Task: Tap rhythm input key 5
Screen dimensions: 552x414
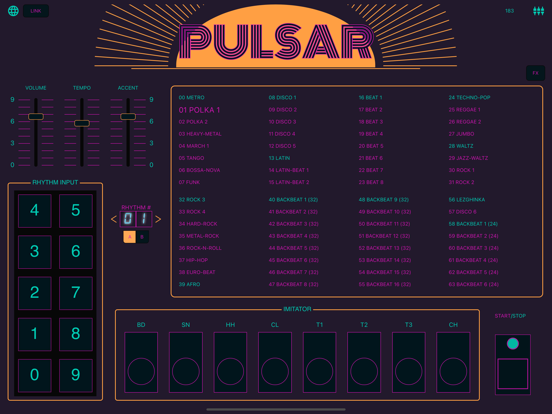Action: (x=76, y=211)
